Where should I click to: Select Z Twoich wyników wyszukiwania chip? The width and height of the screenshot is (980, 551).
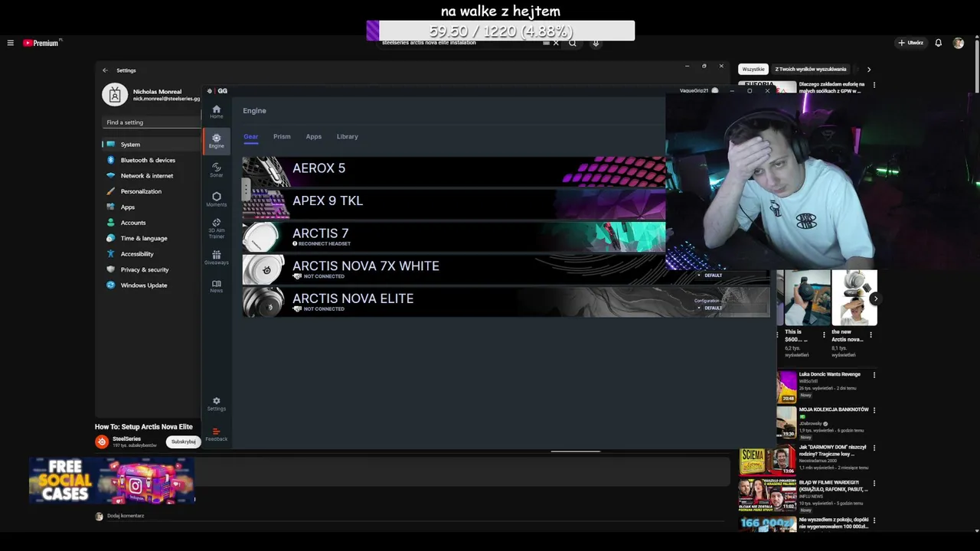pos(811,70)
